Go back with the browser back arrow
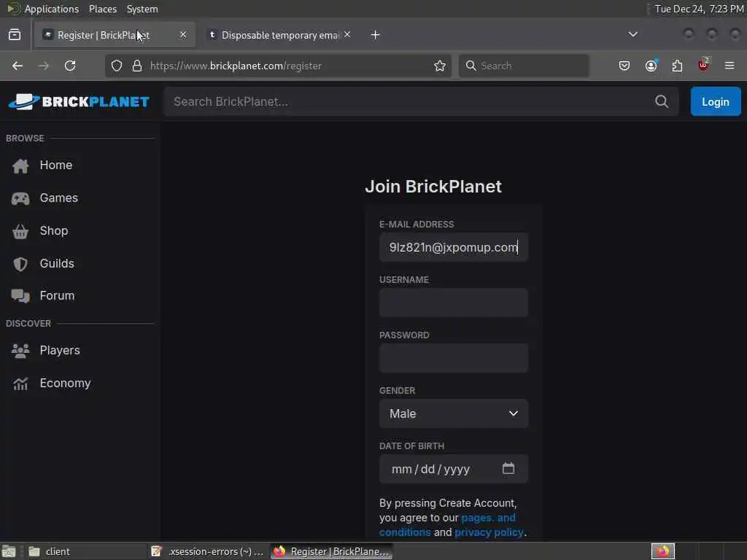Screen dimensions: 747x560 click(18, 66)
